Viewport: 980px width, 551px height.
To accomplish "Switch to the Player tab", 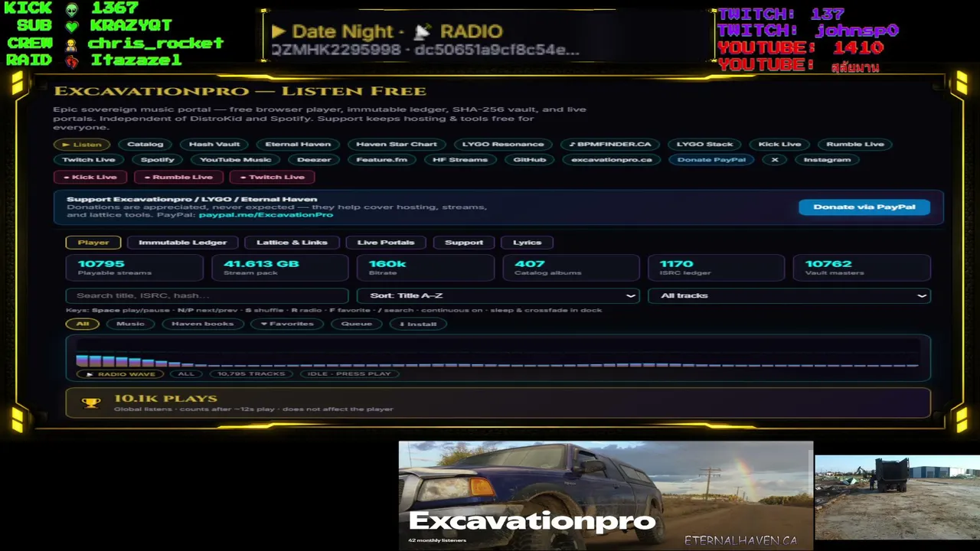I will 93,243.
